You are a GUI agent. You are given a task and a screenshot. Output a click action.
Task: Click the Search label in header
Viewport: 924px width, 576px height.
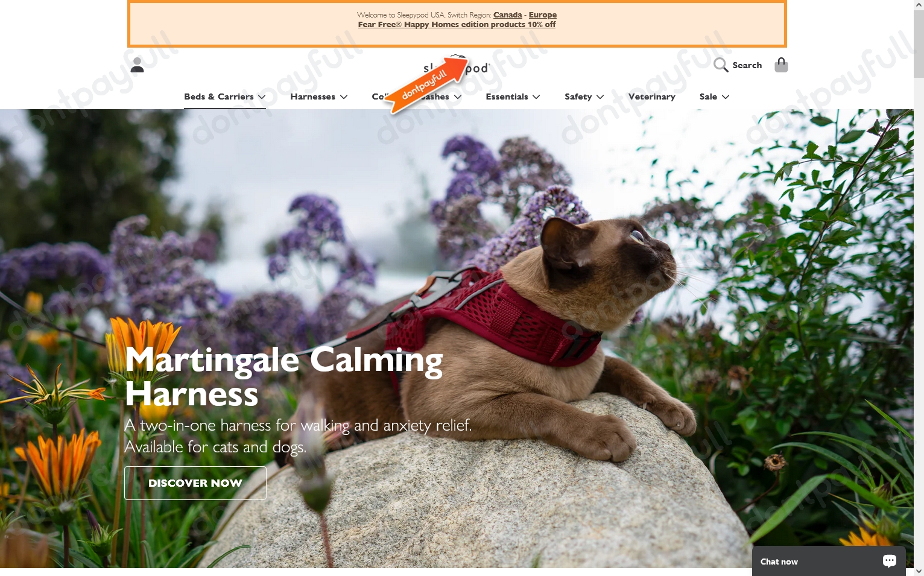coord(747,65)
